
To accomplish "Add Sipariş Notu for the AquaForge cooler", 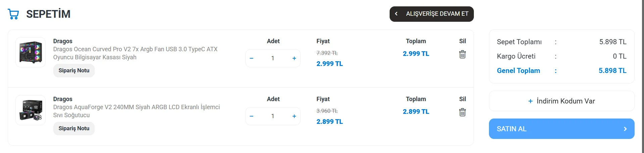I will (x=74, y=129).
